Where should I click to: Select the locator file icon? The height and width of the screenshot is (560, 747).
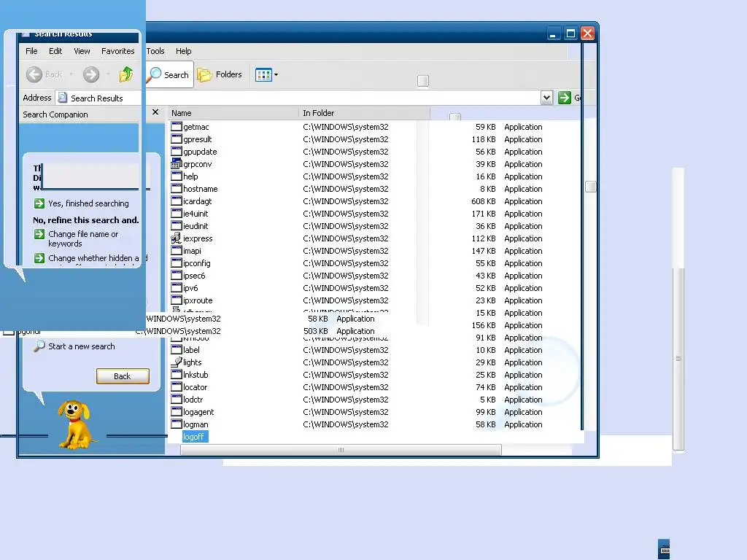(x=177, y=386)
